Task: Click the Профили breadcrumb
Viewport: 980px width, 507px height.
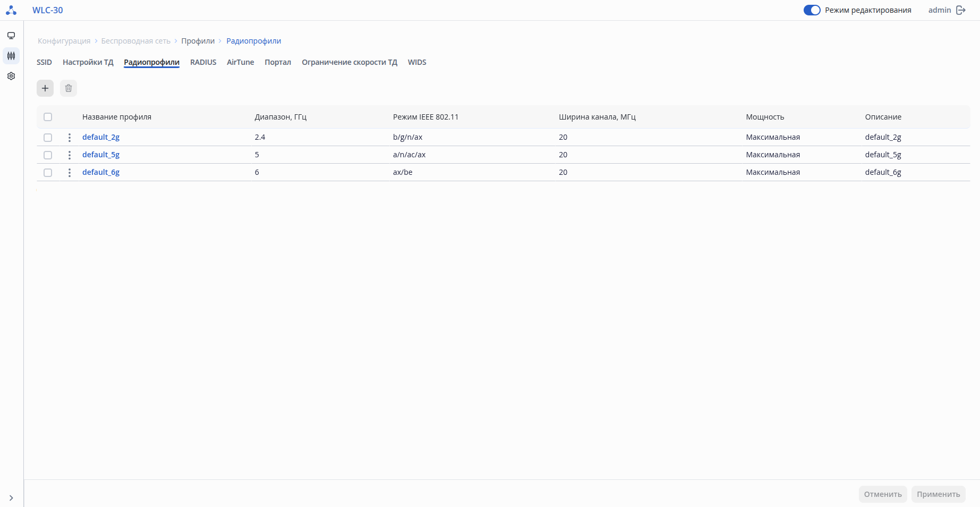Action: (198, 41)
